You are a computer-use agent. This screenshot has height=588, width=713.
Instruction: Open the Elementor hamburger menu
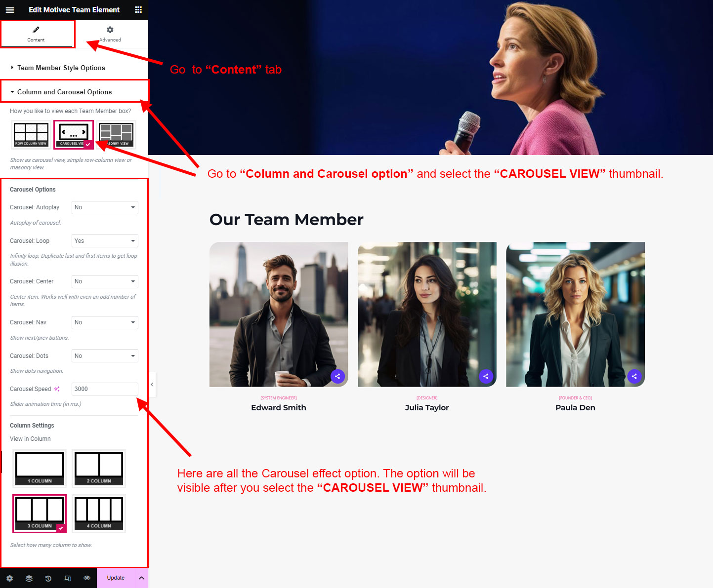point(10,10)
